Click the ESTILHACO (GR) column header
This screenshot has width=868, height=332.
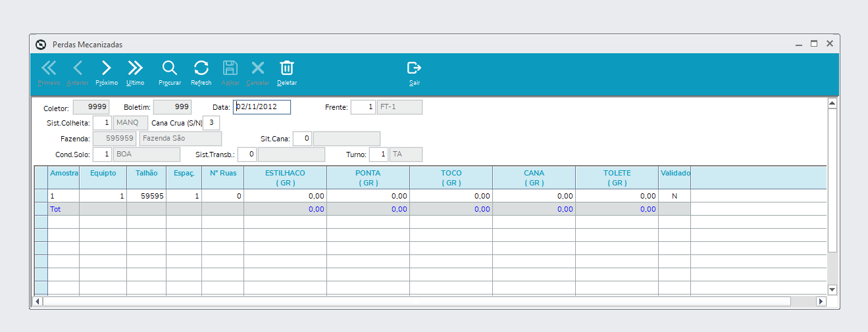click(285, 178)
